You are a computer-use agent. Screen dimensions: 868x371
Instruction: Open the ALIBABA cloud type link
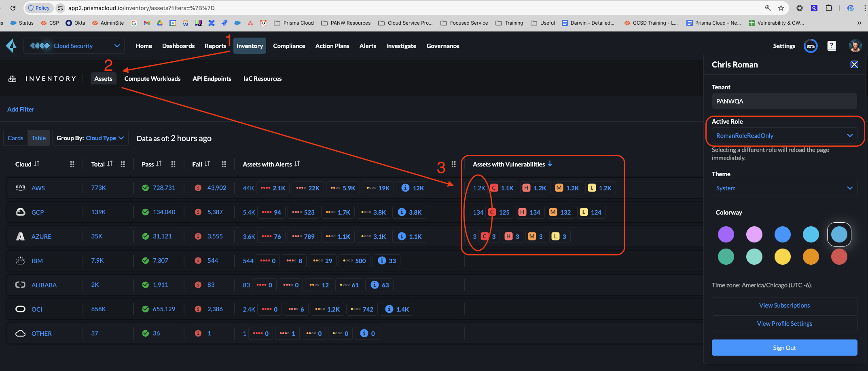pos(44,285)
